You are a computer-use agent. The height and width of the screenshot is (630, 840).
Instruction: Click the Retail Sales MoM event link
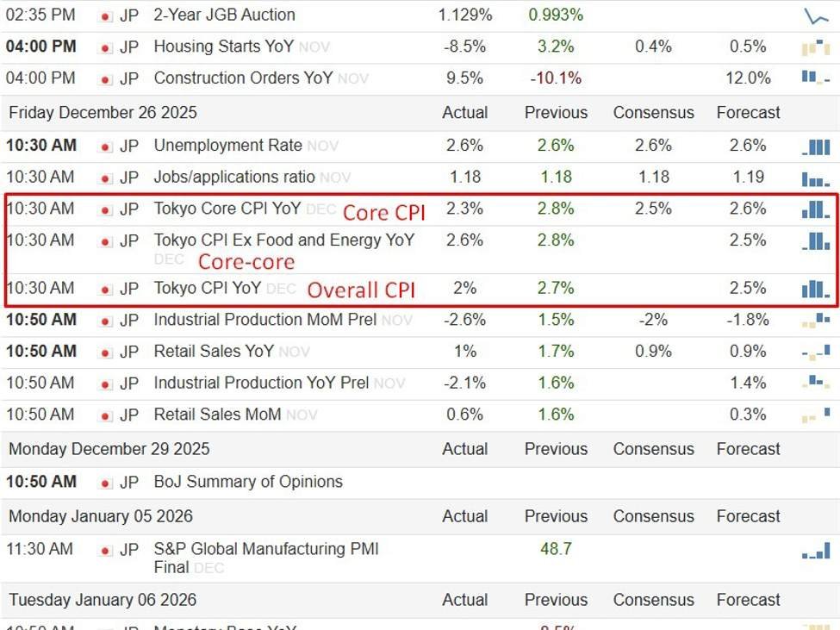217,415
